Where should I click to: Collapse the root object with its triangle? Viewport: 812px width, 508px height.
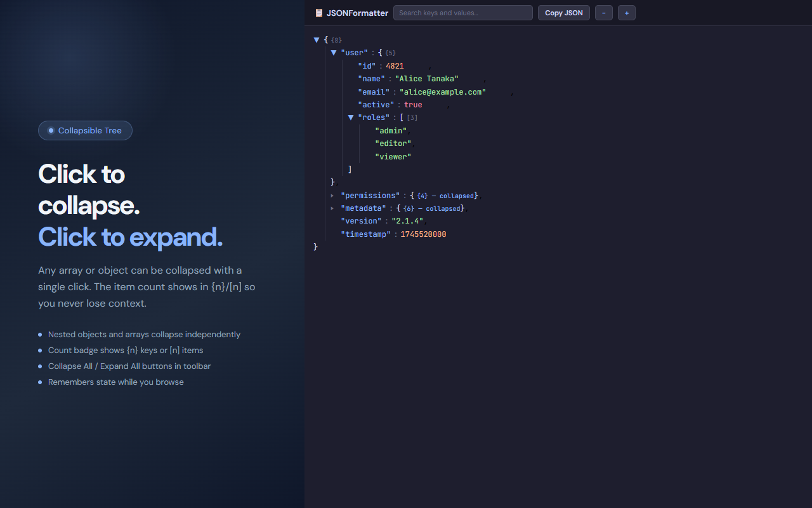coord(317,40)
